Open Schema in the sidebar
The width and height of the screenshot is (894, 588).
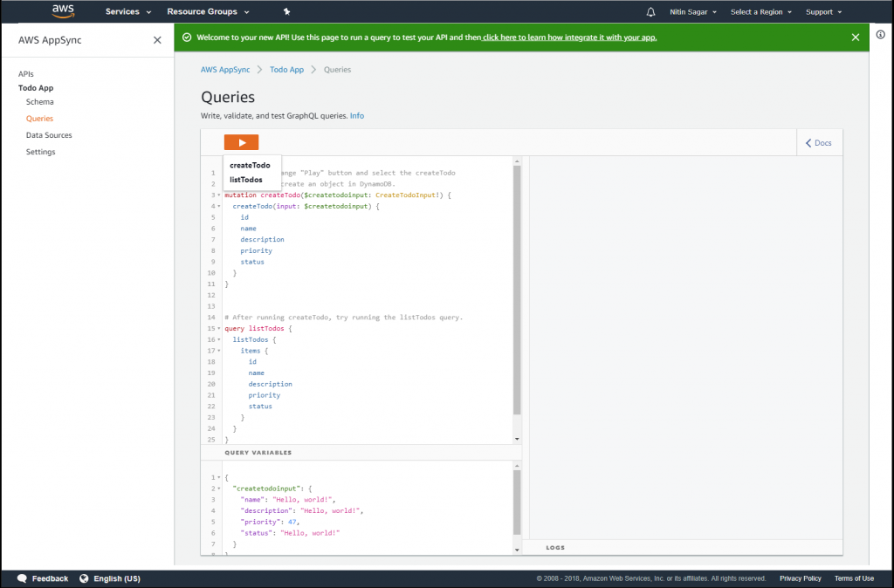tap(39, 102)
